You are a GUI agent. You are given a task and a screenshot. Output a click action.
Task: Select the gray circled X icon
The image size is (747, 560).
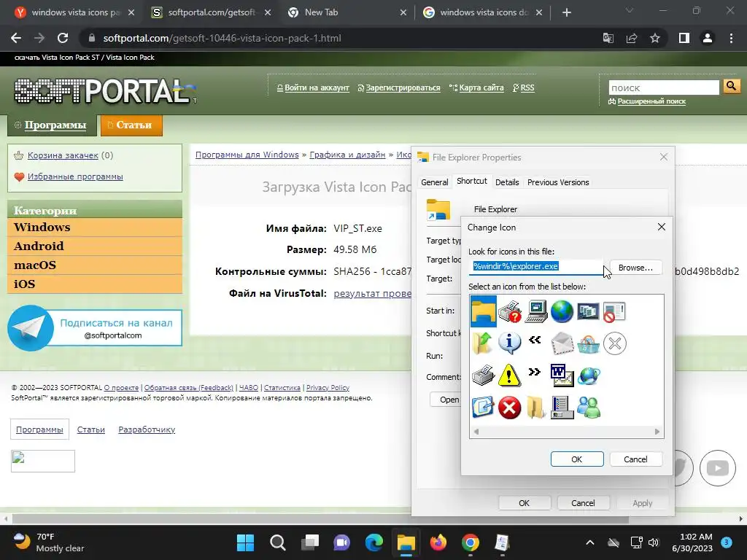(614, 343)
